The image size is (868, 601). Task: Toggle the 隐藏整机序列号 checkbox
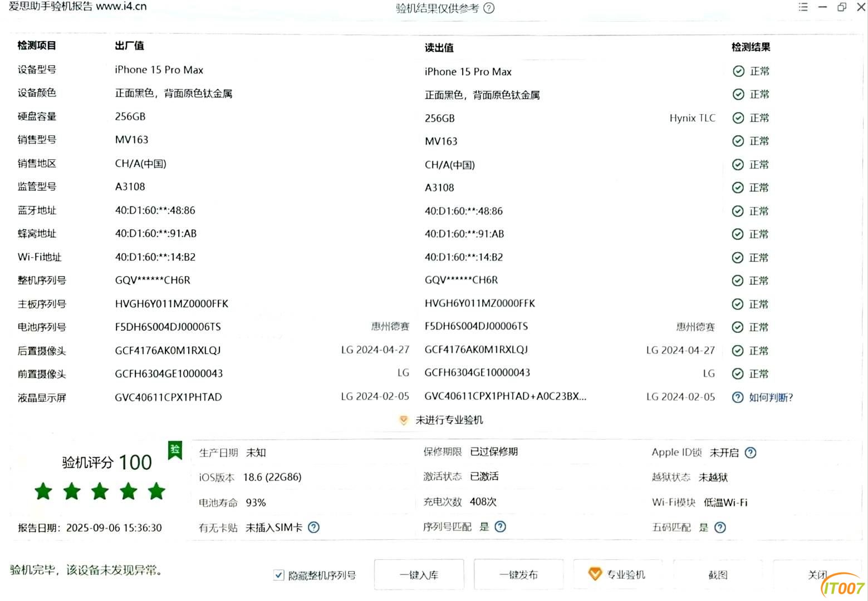(279, 575)
